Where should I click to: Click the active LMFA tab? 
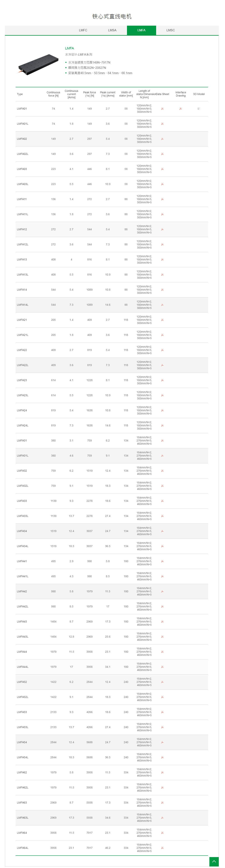click(x=141, y=30)
